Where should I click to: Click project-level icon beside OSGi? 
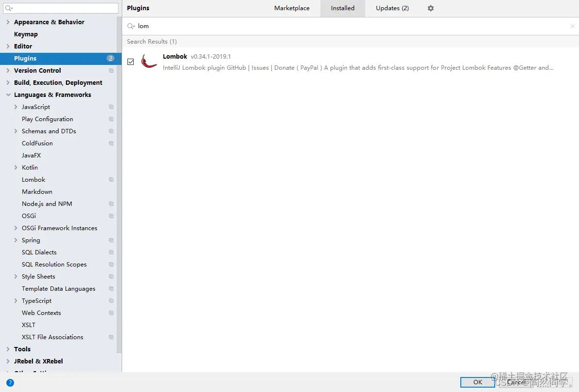111,216
